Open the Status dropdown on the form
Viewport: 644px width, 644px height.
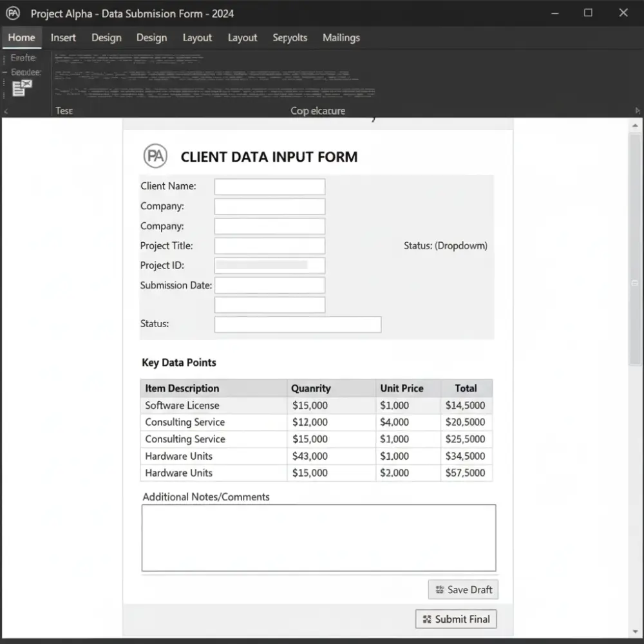[445, 245]
